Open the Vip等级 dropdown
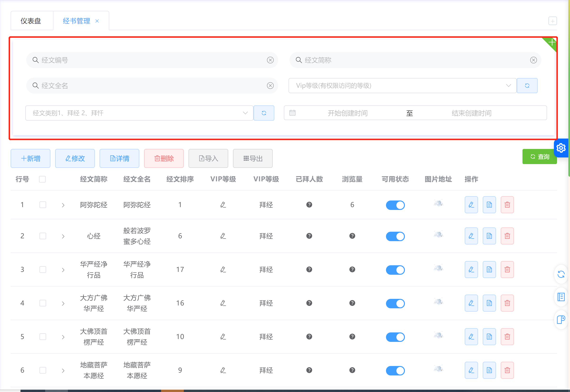The image size is (570, 392). tap(402, 86)
